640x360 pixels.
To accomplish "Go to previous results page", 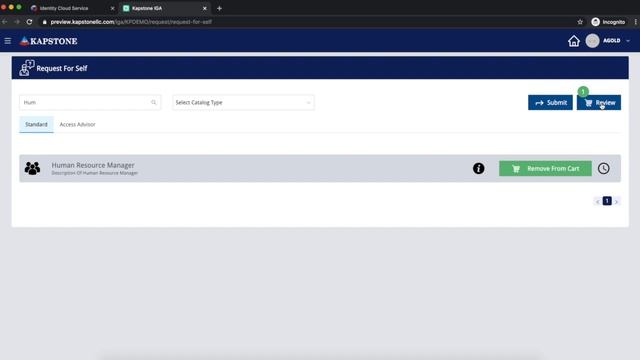I will click(x=598, y=201).
